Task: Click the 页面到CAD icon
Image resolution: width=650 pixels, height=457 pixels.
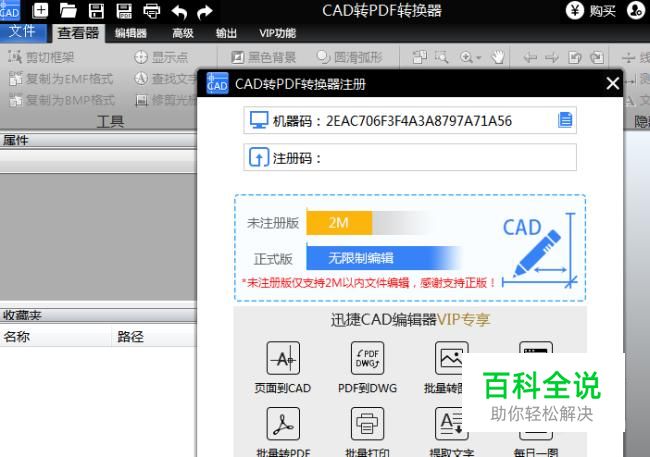Action: coord(283,358)
